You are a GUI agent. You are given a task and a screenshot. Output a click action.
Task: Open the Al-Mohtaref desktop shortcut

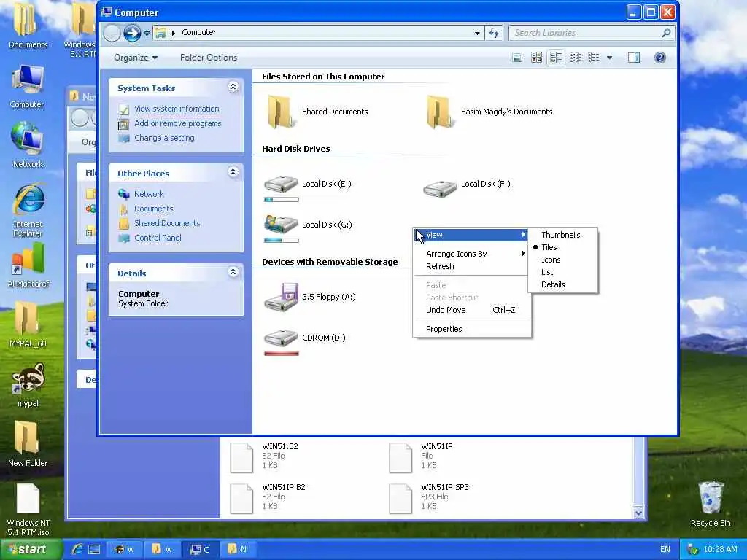(28, 265)
